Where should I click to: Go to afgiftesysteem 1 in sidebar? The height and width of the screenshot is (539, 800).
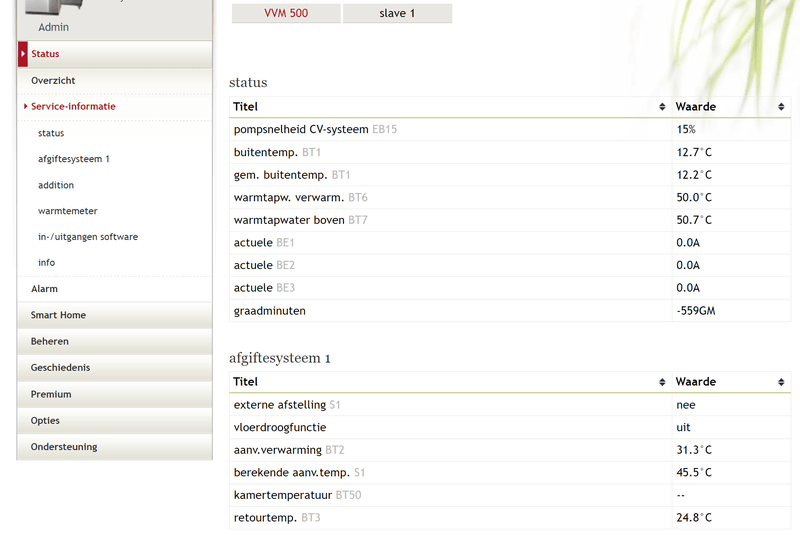coord(73,159)
